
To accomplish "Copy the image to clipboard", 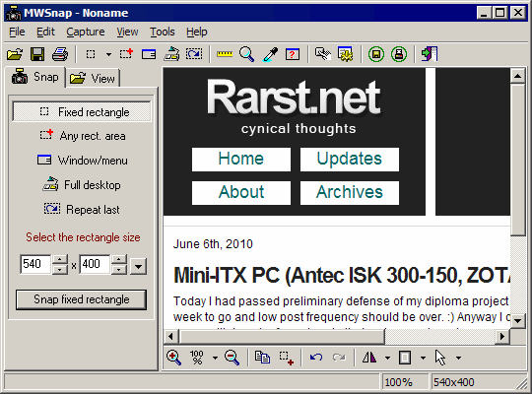I will point(262,358).
